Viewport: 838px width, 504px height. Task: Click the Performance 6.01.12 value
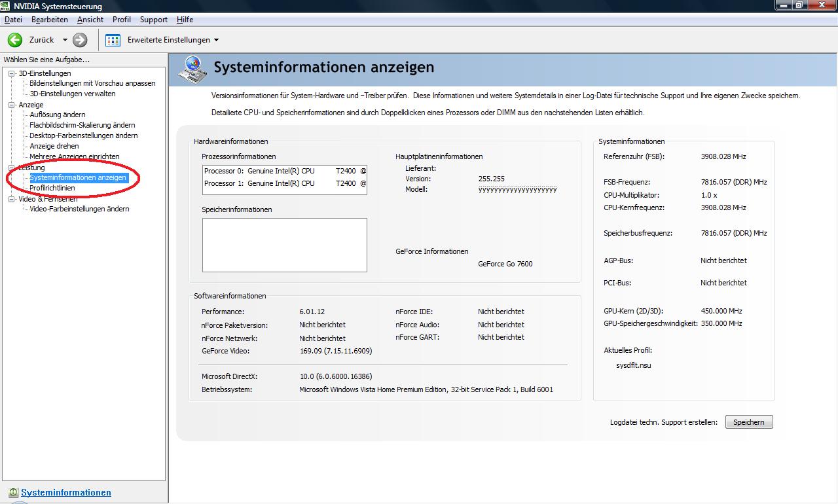pos(312,312)
